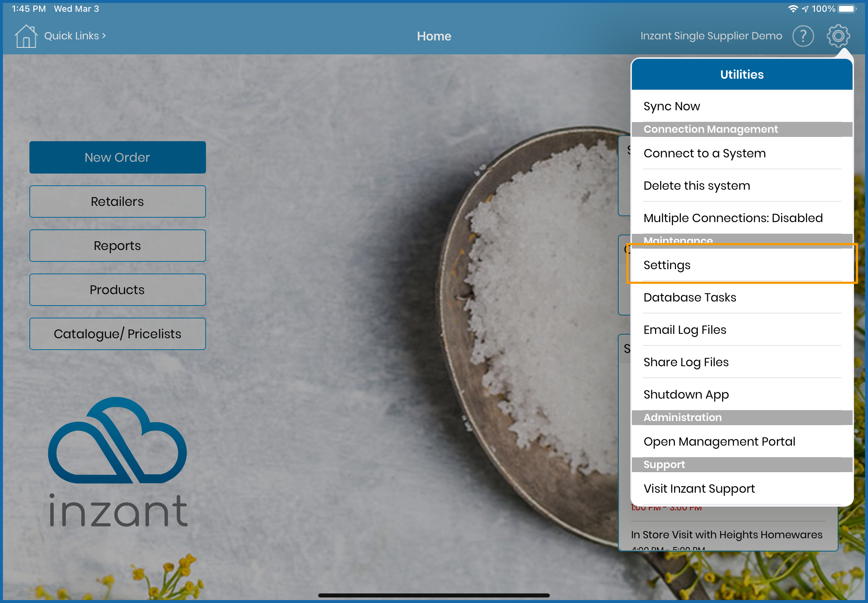This screenshot has height=603, width=868.
Task: Select Delete this system
Action: pos(697,186)
